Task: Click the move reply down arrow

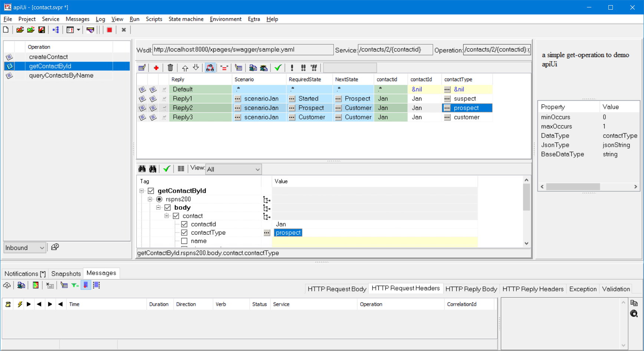Action: (x=196, y=68)
